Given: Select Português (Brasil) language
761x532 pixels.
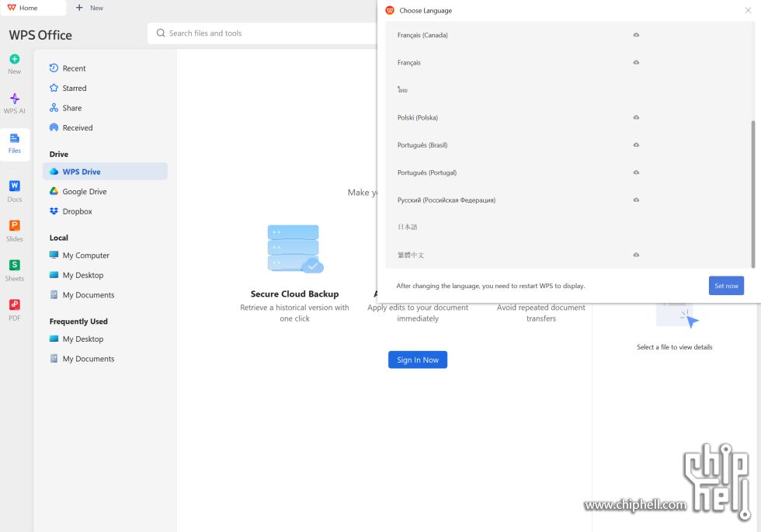Looking at the screenshot, I should [422, 146].
